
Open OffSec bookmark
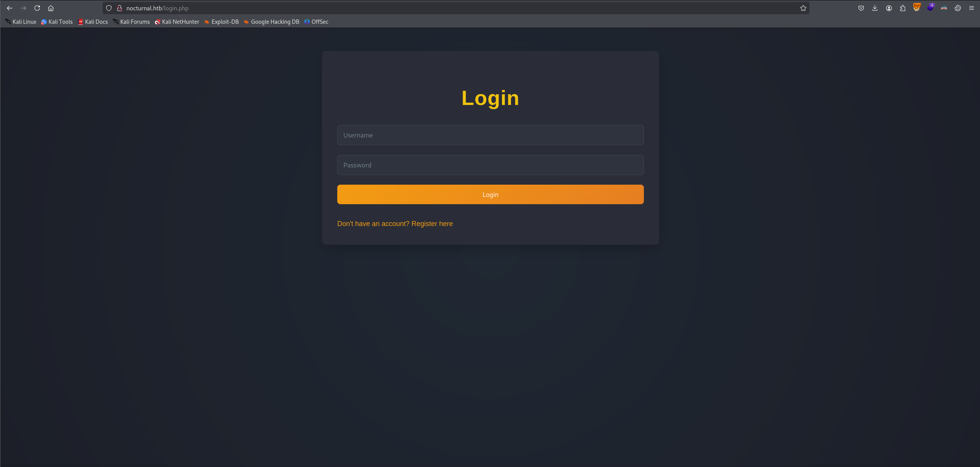coord(316,22)
